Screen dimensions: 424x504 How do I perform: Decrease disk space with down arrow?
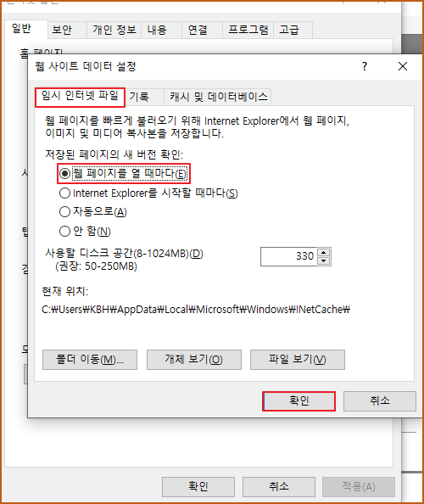[324, 261]
